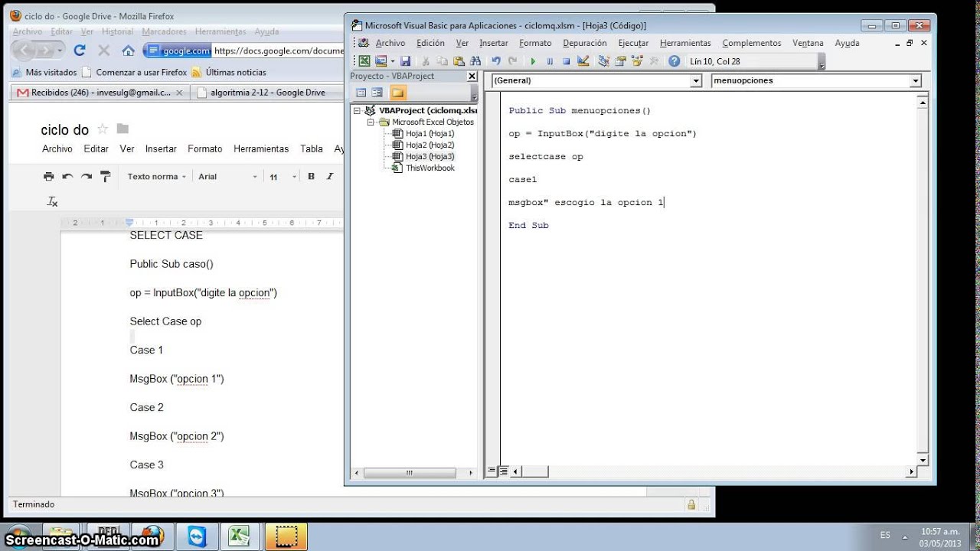This screenshot has width=980, height=551.
Task: Click the View Code icon in Project panel
Action: (x=361, y=93)
